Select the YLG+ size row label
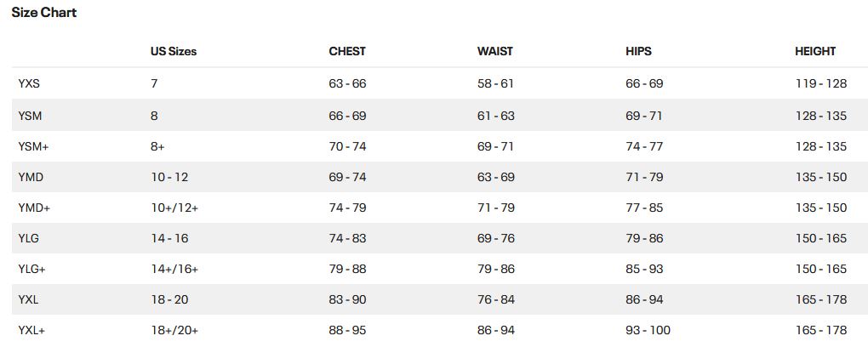868x347 pixels. 31,269
